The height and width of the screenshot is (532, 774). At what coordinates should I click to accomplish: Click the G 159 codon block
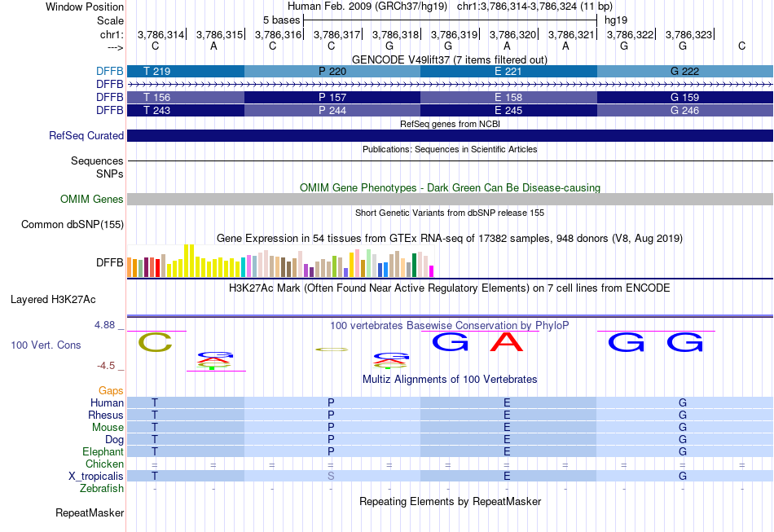click(x=685, y=97)
